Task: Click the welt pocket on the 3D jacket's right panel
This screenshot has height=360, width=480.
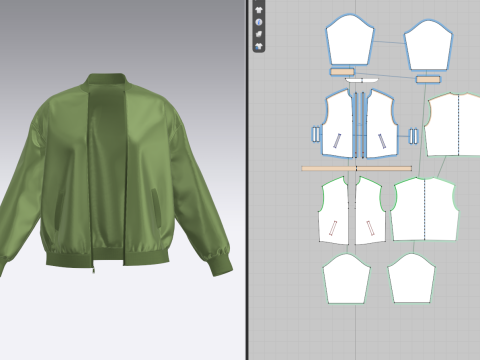Action: [156, 207]
